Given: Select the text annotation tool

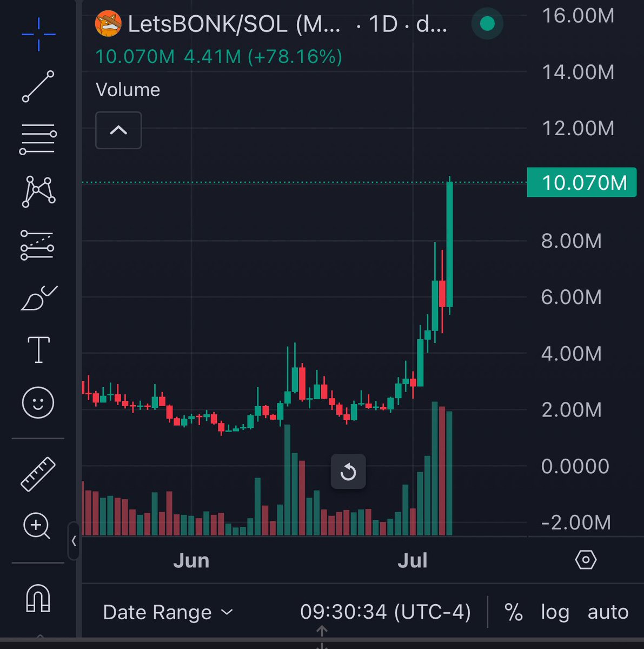Looking at the screenshot, I should (x=38, y=349).
